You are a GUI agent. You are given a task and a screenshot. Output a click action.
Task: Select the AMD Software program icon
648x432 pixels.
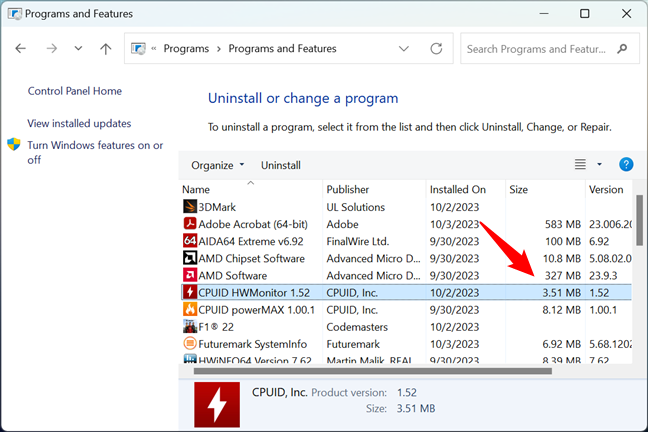coord(190,275)
